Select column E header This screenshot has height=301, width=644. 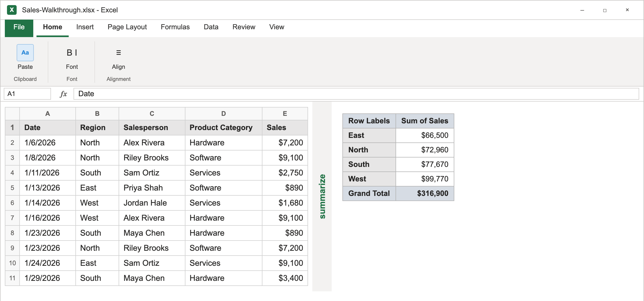(285, 114)
